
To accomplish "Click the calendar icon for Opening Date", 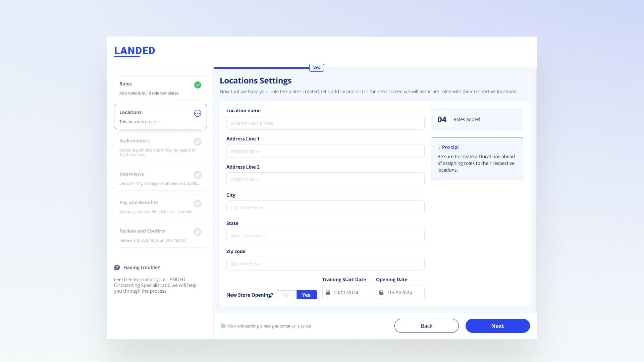I will (x=381, y=292).
